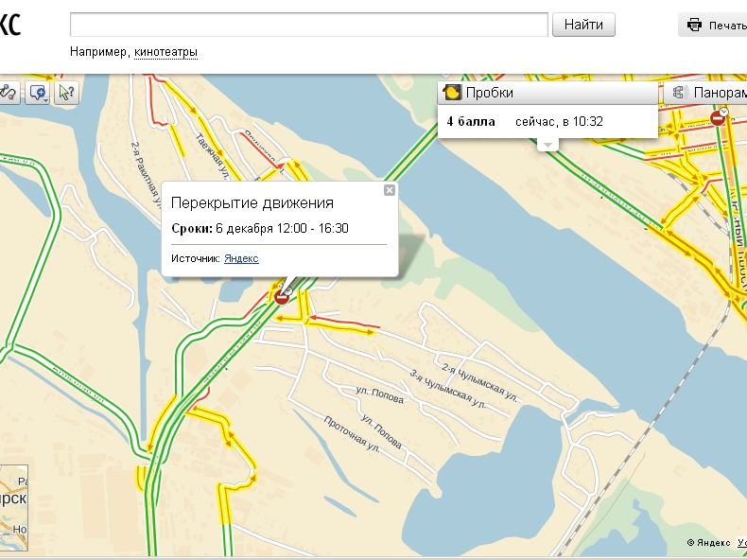Viewport: 747px width, 560px height.
Task: Click the road closure sign with clock
Action: [721, 116]
